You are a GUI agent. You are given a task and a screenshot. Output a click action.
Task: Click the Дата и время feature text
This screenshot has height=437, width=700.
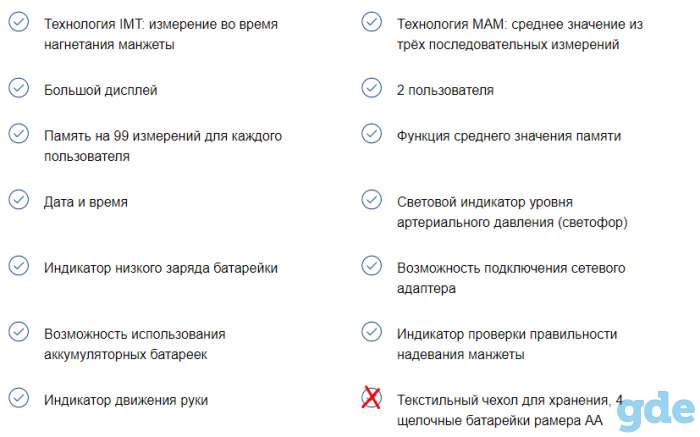click(86, 202)
